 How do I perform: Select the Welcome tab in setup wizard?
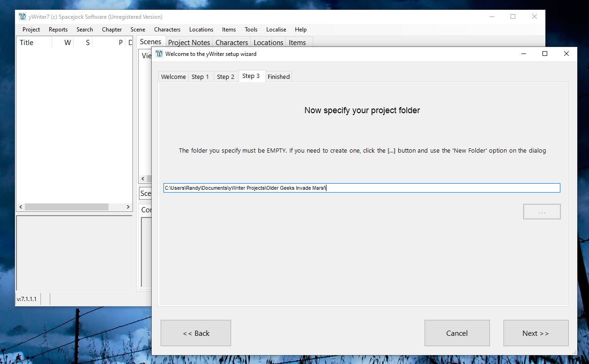point(173,77)
